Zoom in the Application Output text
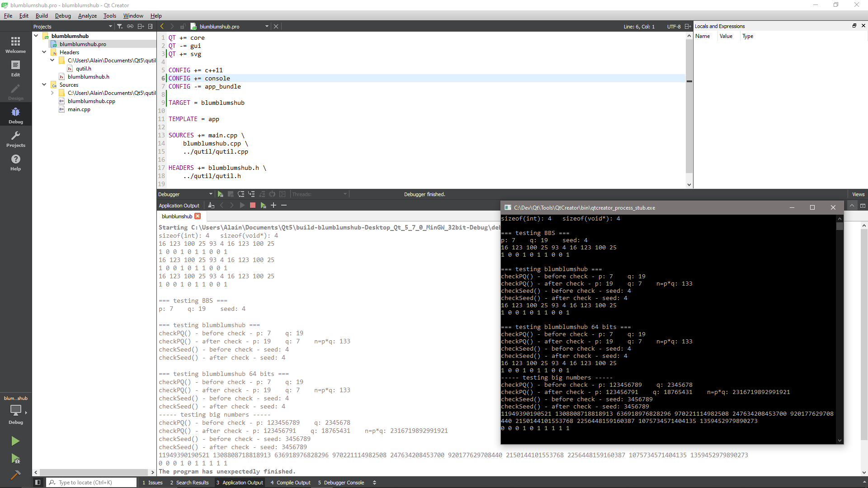Image resolution: width=868 pixels, height=488 pixels. coord(274,205)
